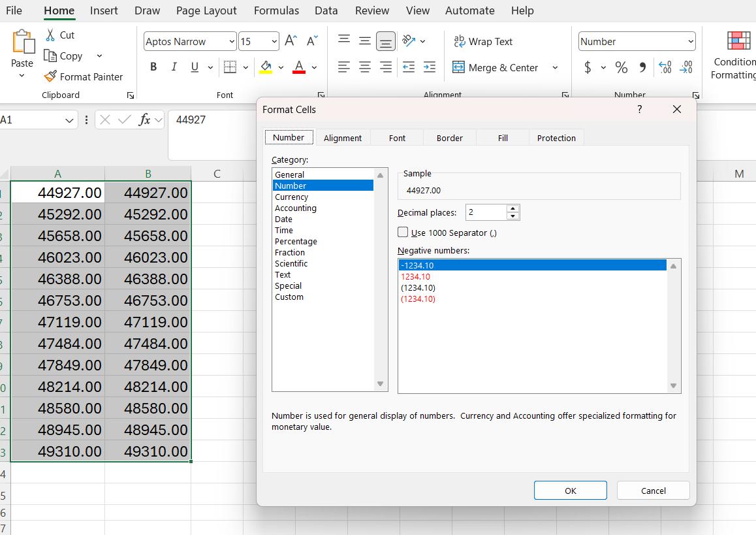Select Custom category

323,297
